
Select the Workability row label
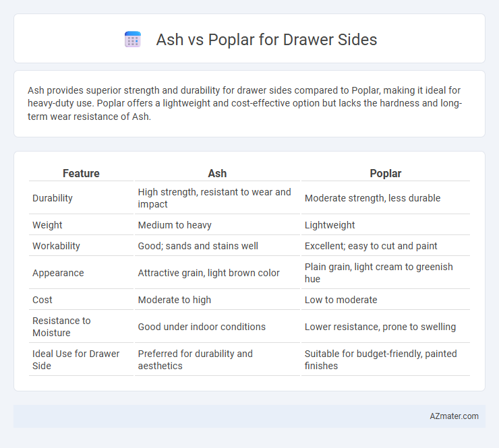point(56,246)
